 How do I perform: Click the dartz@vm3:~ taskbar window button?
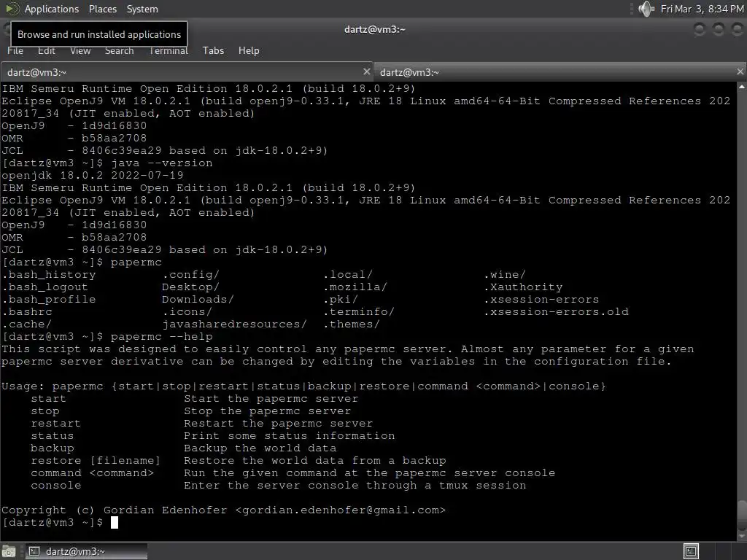point(86,551)
